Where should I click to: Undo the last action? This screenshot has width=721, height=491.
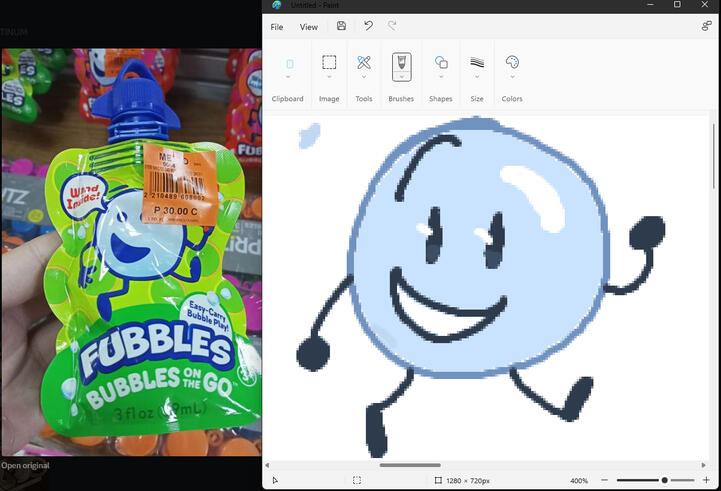point(368,27)
